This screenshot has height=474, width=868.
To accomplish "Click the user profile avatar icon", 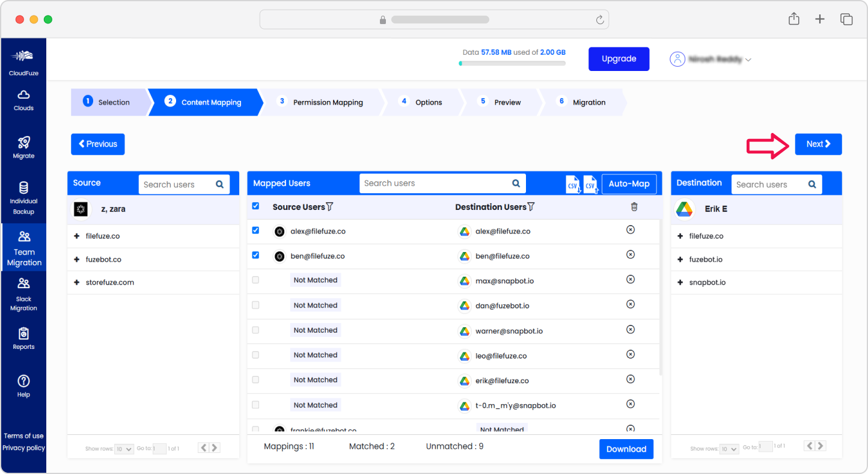I will pos(677,59).
